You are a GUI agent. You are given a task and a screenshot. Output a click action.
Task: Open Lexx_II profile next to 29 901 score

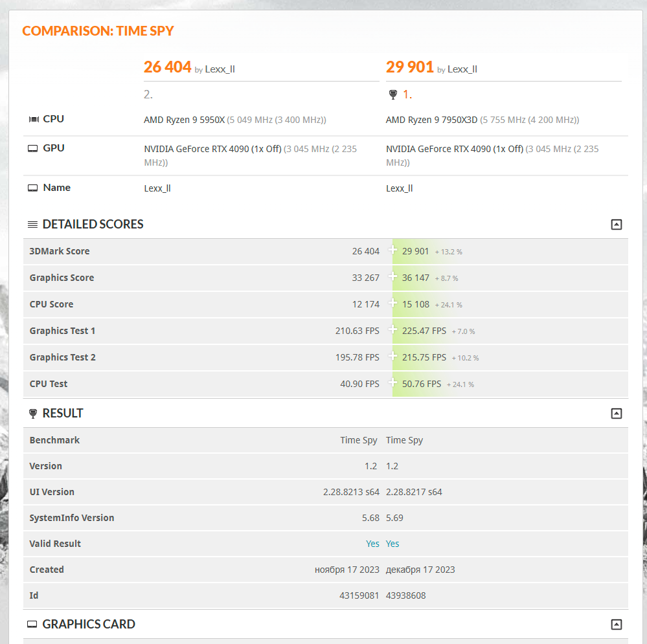click(x=462, y=69)
